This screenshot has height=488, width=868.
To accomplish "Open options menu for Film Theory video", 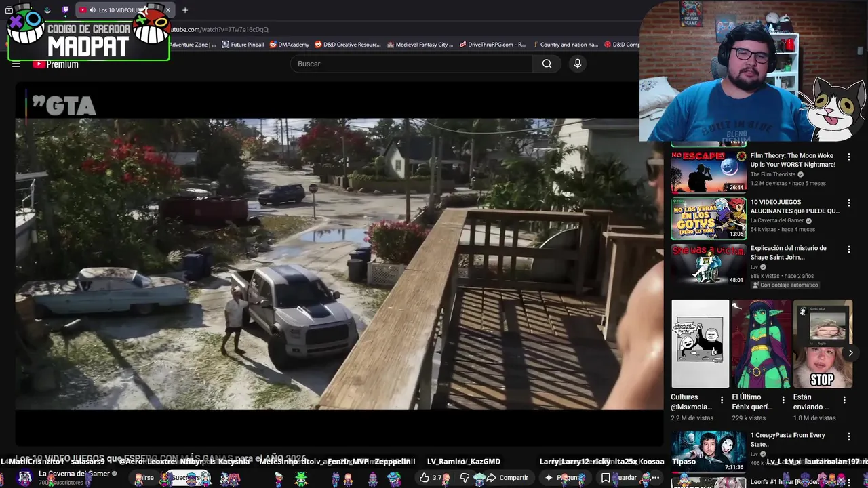I will point(848,157).
